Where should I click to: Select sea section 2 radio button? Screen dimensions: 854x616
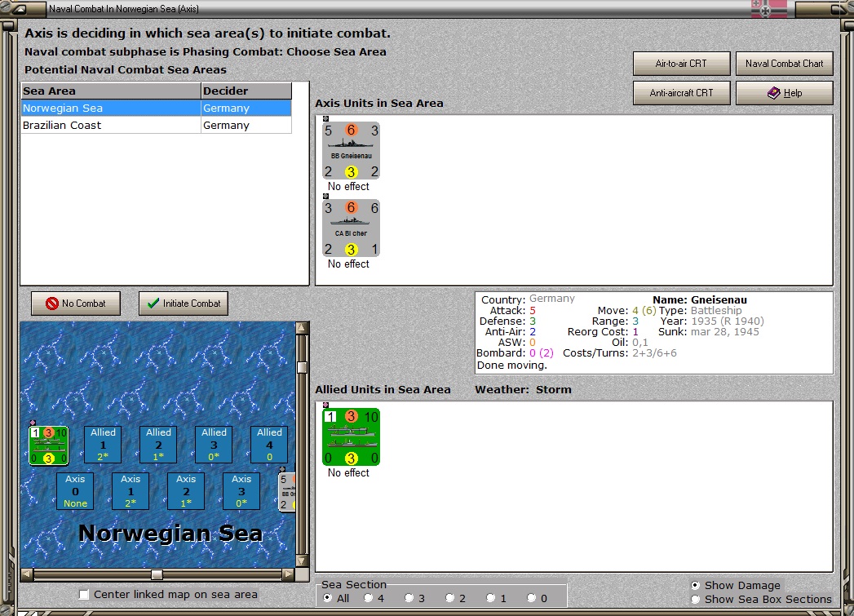[450, 598]
